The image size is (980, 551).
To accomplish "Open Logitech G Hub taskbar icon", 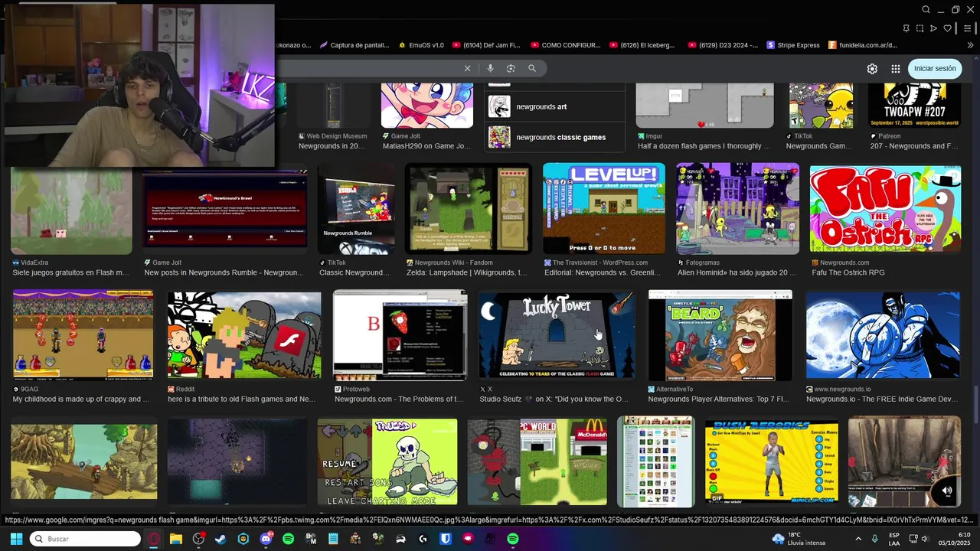I will point(423,539).
